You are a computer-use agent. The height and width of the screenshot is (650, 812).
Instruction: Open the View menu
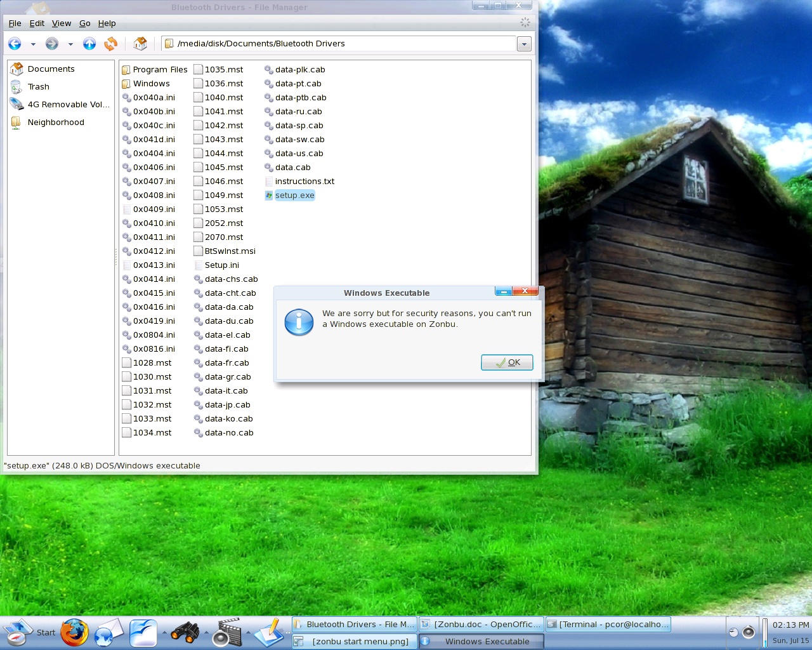(x=62, y=23)
